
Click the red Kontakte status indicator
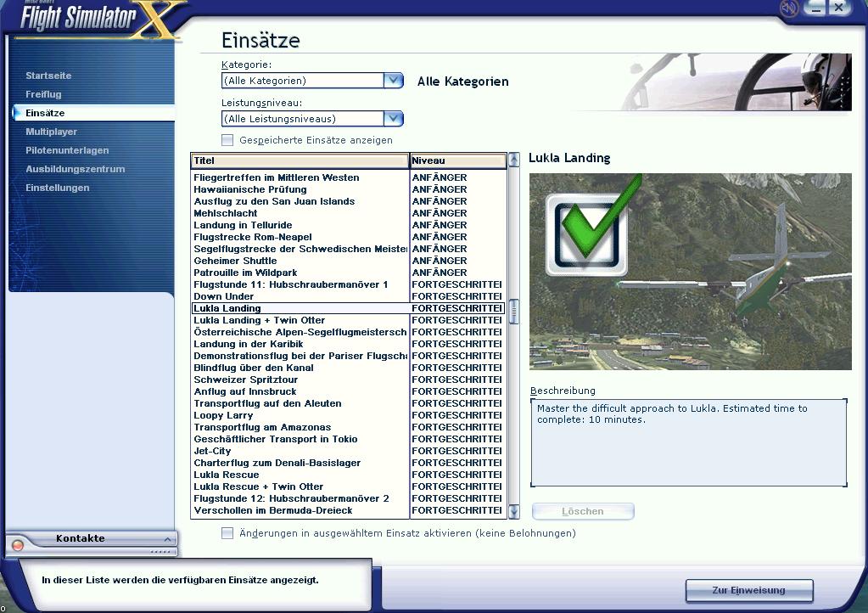pyautogui.click(x=18, y=545)
